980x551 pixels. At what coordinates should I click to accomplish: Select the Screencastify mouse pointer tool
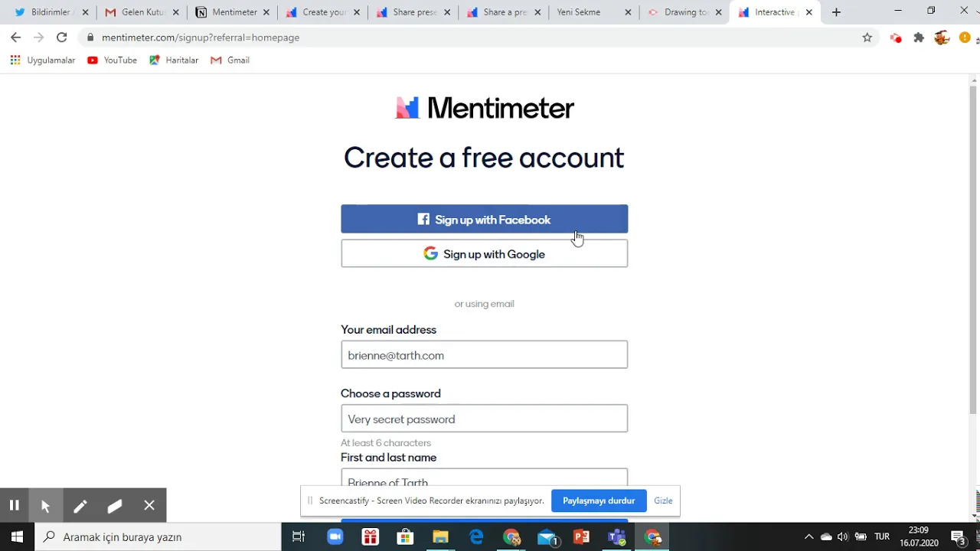(45, 506)
